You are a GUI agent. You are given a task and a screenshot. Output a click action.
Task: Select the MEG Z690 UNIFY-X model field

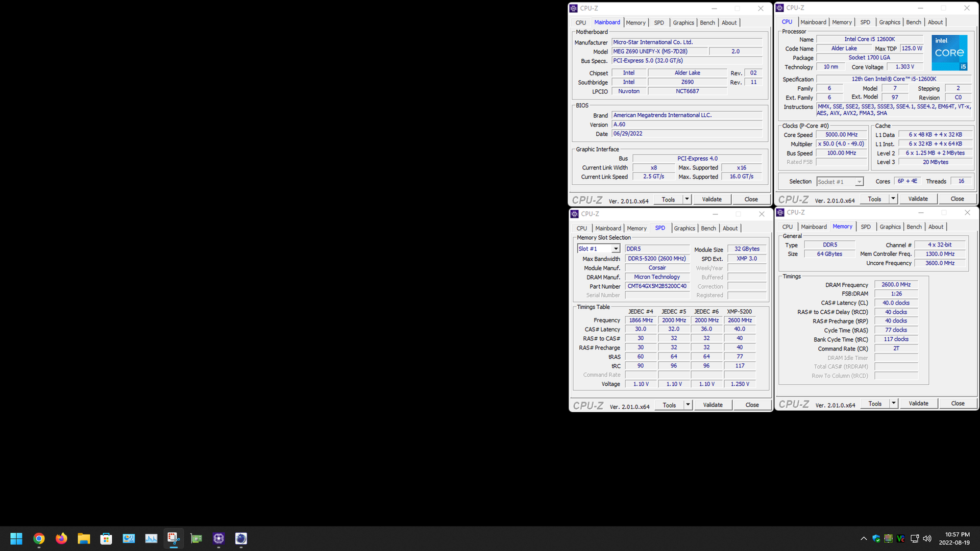(x=659, y=51)
